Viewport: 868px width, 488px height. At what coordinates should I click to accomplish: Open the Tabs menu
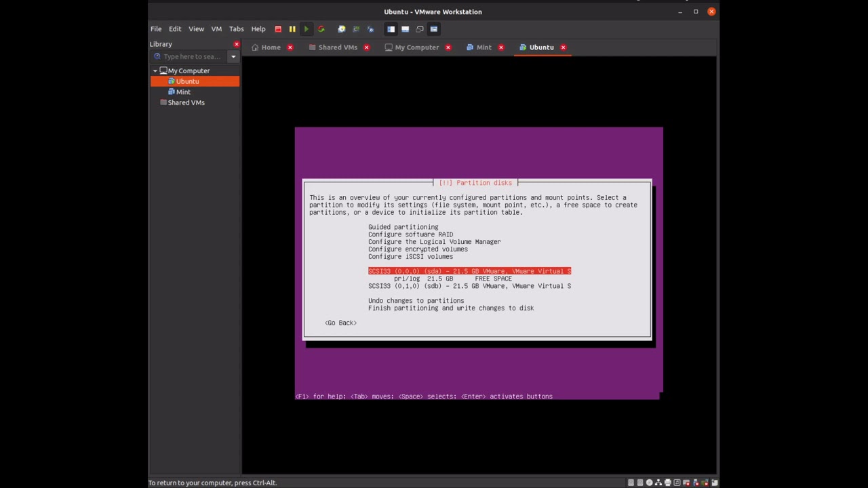click(x=236, y=29)
